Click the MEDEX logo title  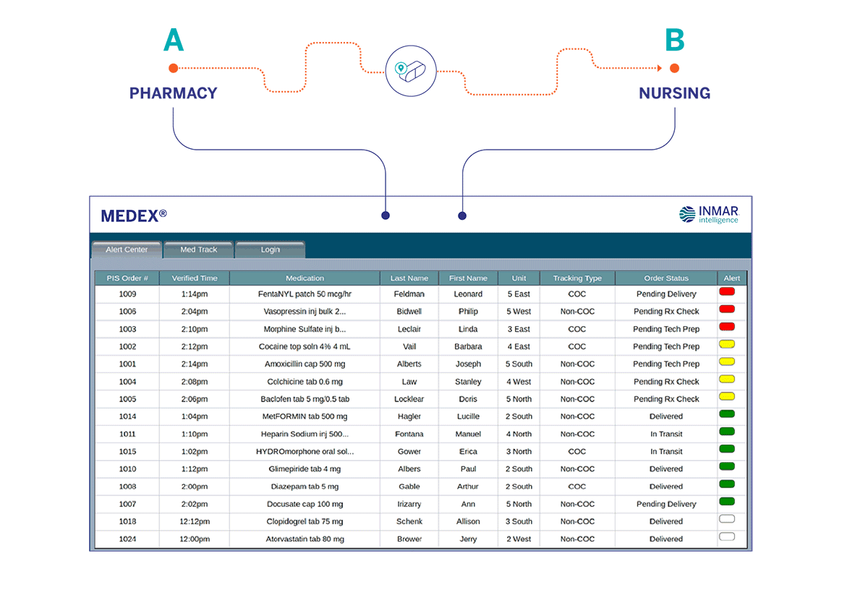tap(134, 216)
